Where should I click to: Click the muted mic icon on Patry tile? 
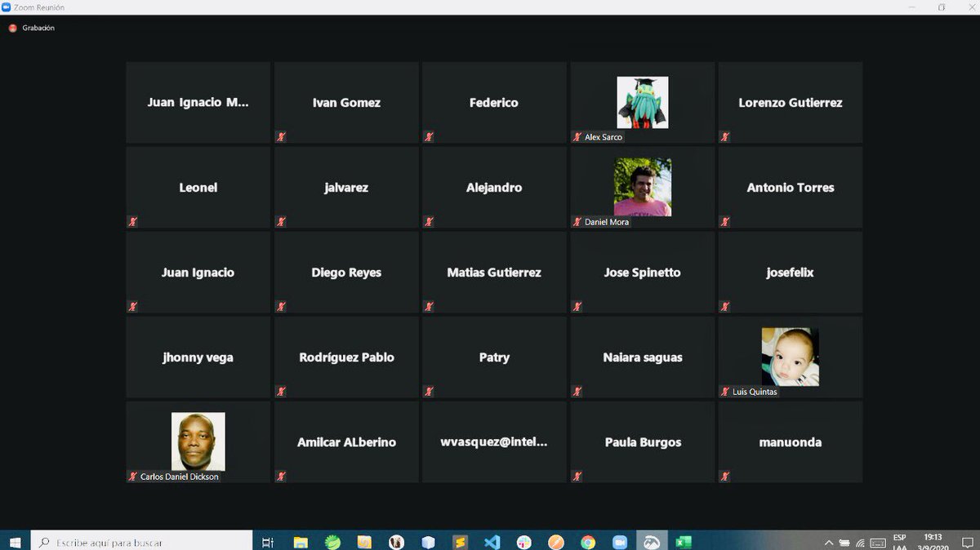(x=429, y=392)
